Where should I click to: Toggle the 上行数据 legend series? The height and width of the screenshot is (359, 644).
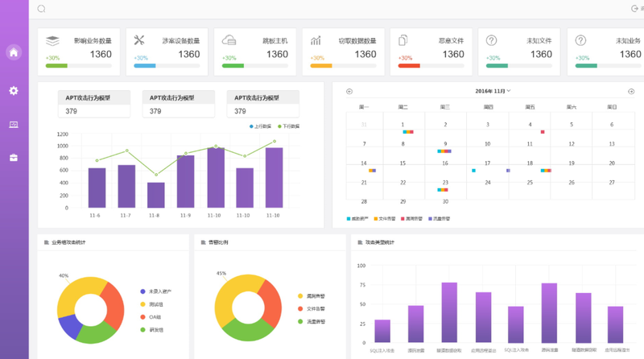click(260, 126)
